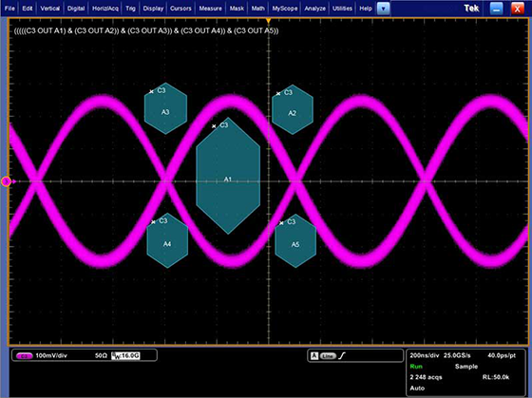The width and height of the screenshot is (532, 398).
Task: Click the C3 channel badge in readout
Action: point(25,356)
